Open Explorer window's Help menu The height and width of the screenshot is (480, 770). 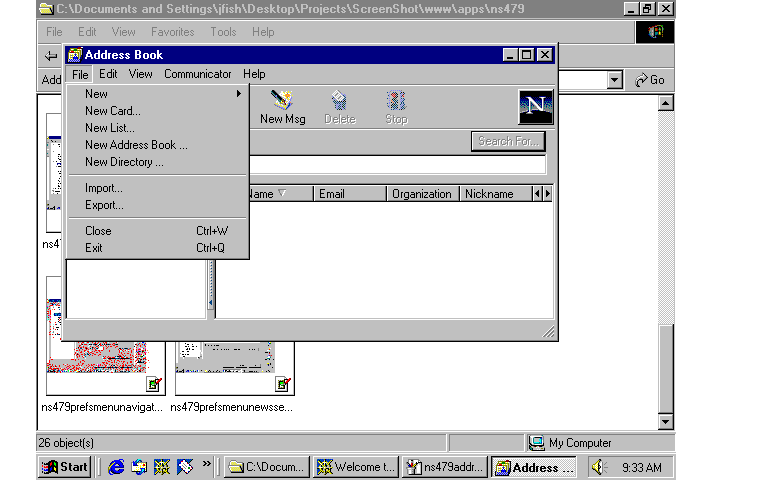[263, 32]
